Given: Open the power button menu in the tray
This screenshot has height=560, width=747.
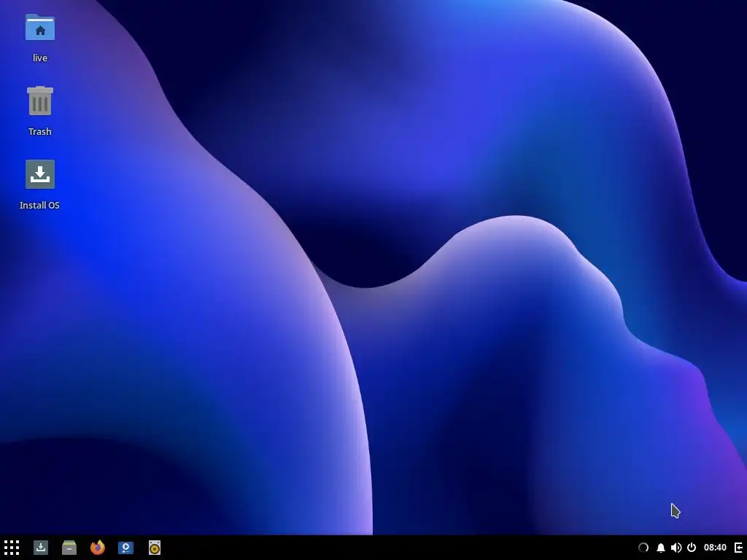Looking at the screenshot, I should (692, 548).
